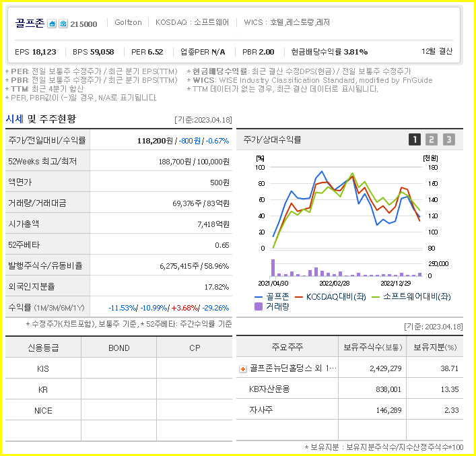476x456 pixels.
Task: Select the KOSDAQ대비 red legend entry
Action: coord(331,296)
